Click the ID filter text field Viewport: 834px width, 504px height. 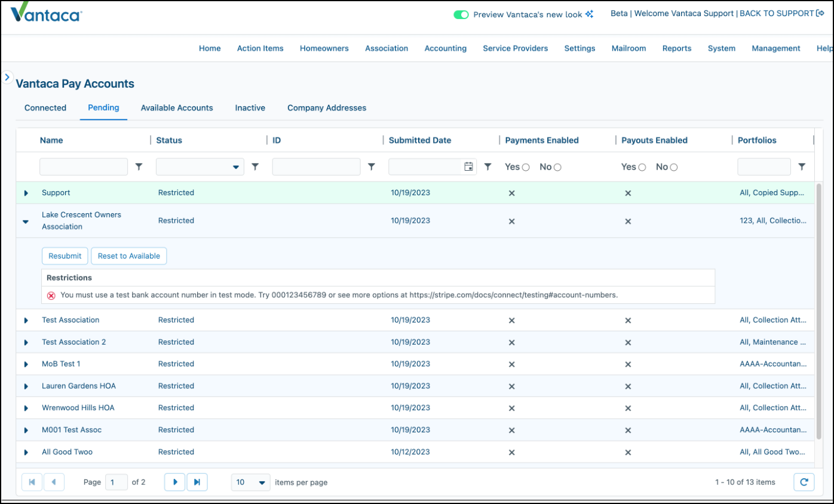point(316,167)
